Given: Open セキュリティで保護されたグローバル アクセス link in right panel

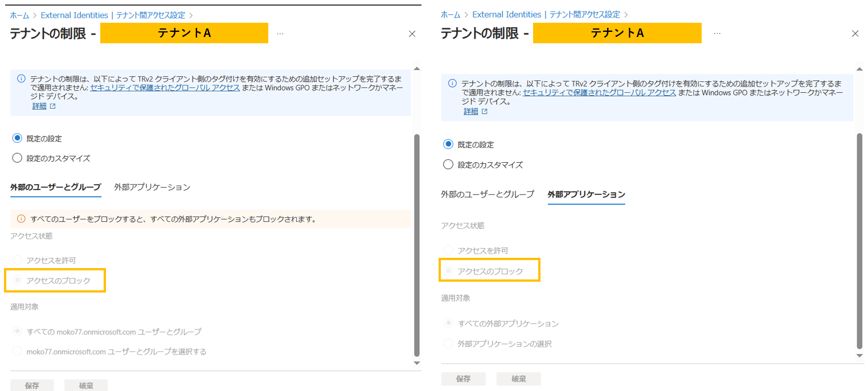Looking at the screenshot, I should click(600, 92).
